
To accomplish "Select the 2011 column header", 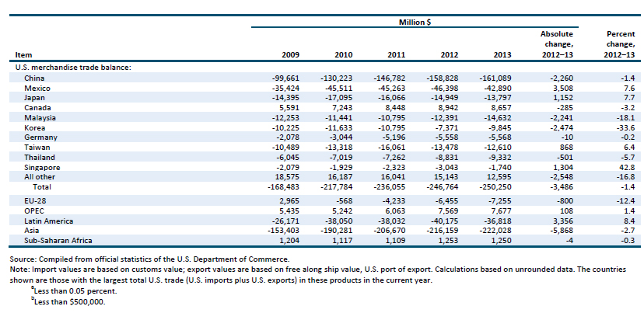I will tap(397, 55).
